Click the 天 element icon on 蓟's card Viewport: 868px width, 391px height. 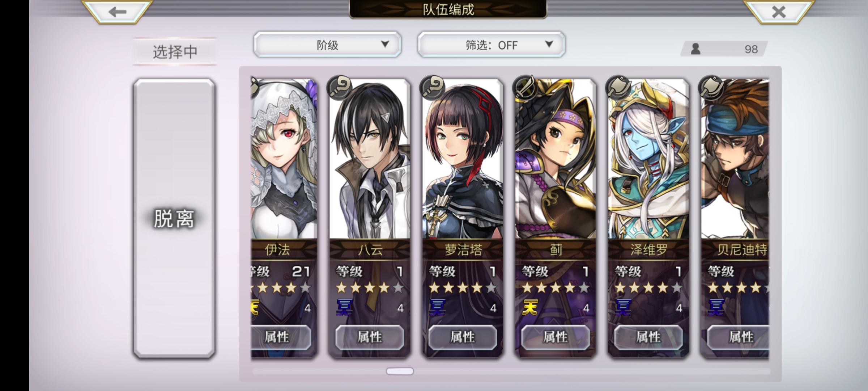click(x=530, y=307)
